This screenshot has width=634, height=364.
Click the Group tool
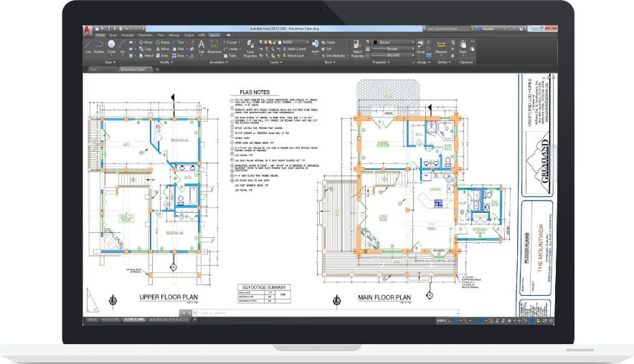(420, 47)
